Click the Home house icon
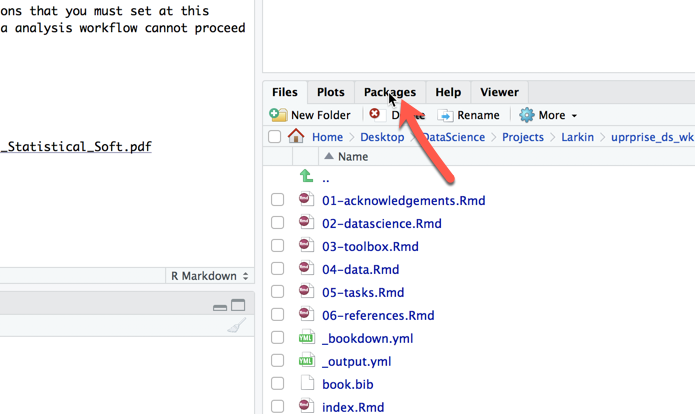This screenshot has width=695, height=414. pos(296,136)
